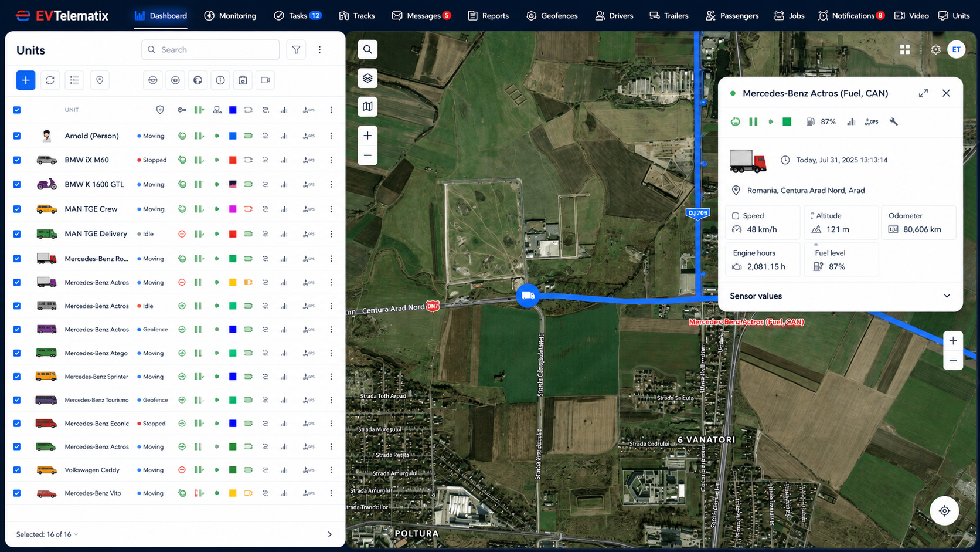
Task: Open the map layers button
Action: pos(367,78)
